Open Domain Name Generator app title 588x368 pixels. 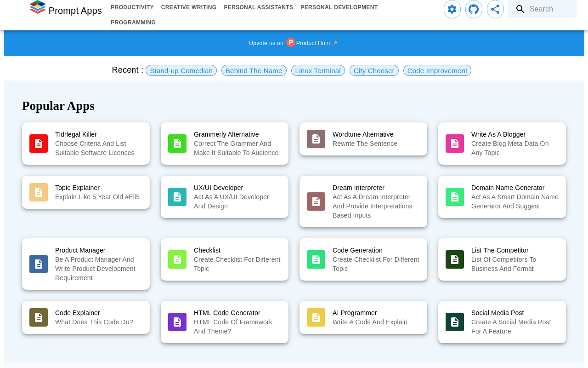point(508,188)
